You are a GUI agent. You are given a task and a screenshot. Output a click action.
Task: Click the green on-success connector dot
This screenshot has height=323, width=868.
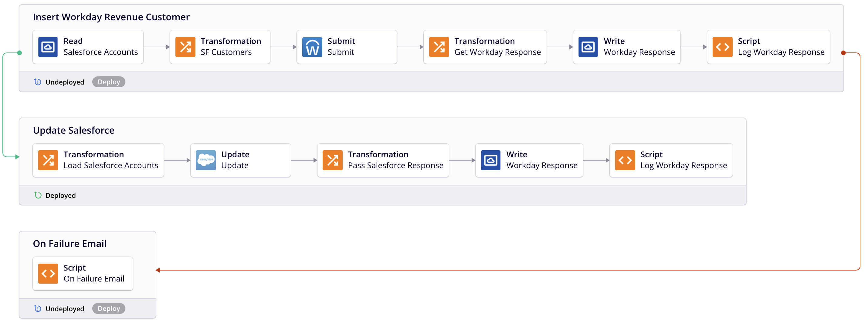(19, 53)
